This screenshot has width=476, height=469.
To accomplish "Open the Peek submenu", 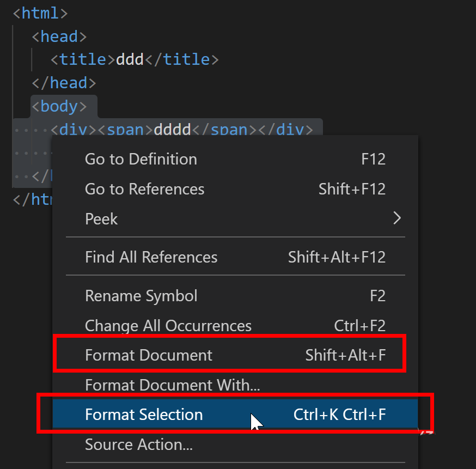I will tap(101, 218).
